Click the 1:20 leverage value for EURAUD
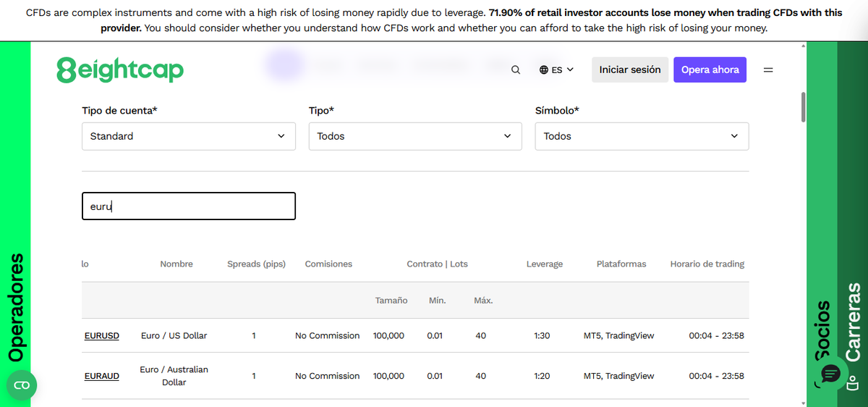Viewport: 868px width, 407px height. pos(542,377)
